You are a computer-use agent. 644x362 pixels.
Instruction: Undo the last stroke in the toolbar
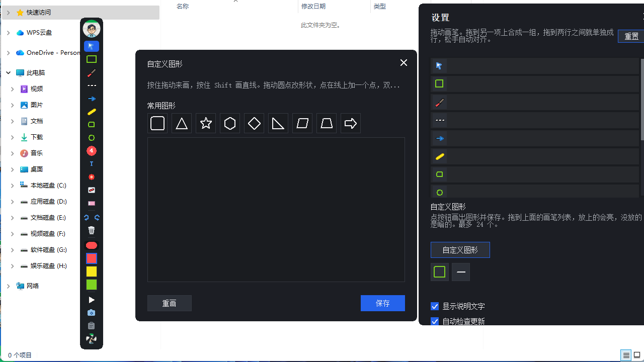[87, 218]
